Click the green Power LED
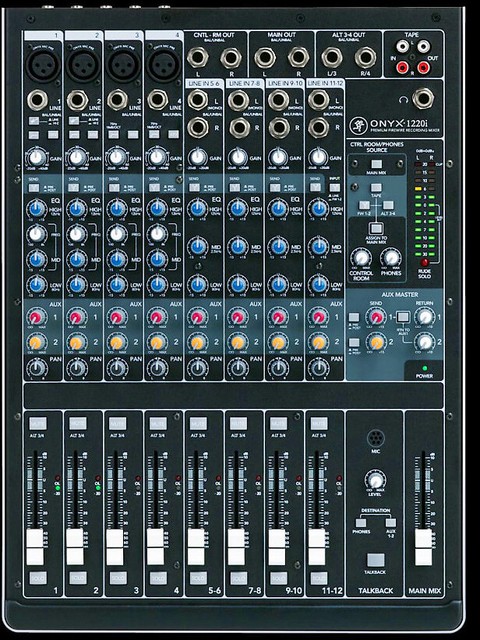 [424, 368]
